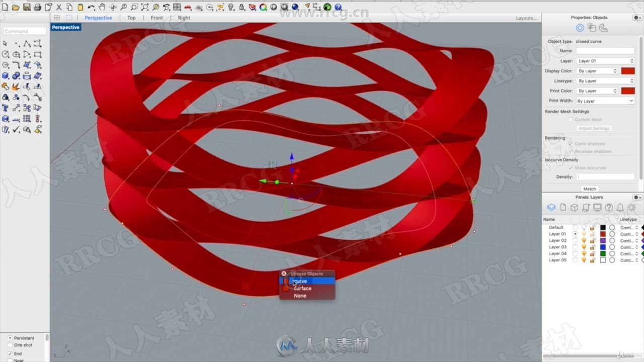This screenshot has width=644, height=362.
Task: Select the Persistent osnap radio button
Action: pos(10,338)
